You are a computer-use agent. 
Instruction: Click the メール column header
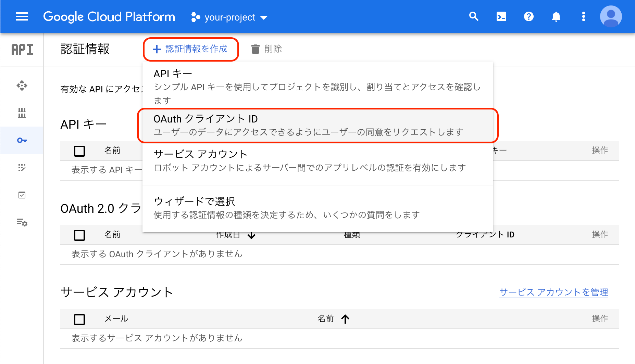[116, 319]
